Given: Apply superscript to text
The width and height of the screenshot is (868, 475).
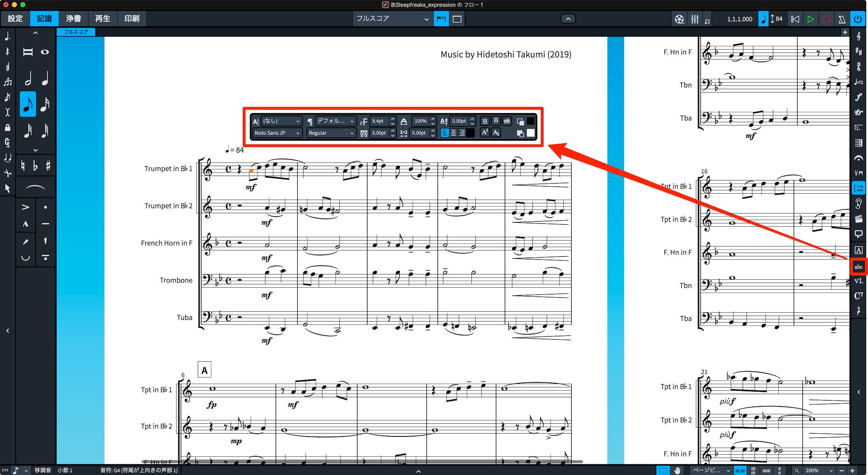Looking at the screenshot, I should [485, 133].
